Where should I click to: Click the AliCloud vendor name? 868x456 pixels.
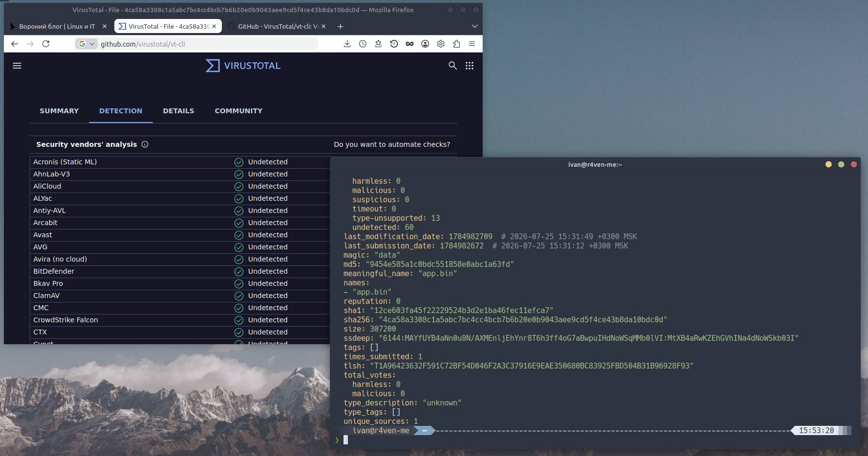click(47, 186)
